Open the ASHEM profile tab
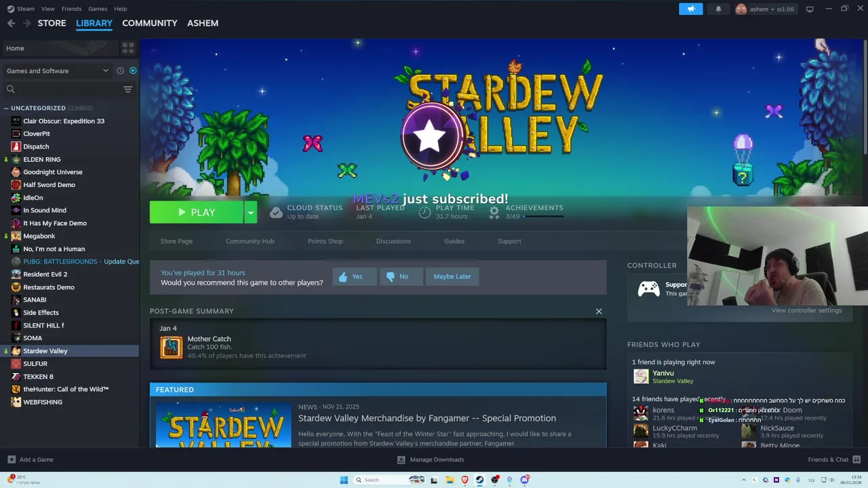The image size is (868, 488). [x=203, y=23]
